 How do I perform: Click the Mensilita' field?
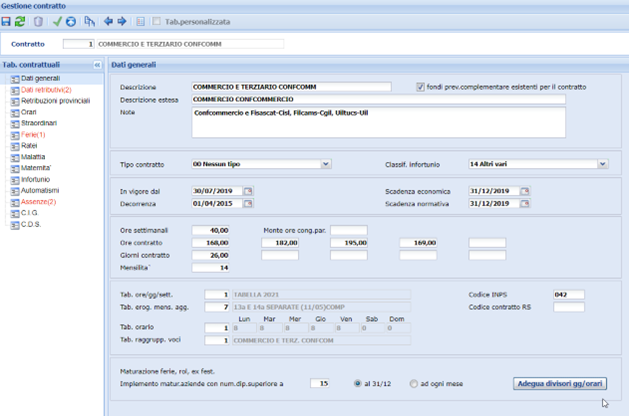211,268
